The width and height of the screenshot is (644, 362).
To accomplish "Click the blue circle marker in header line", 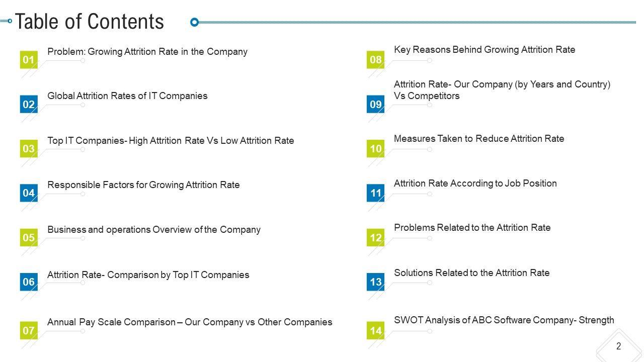I will (x=195, y=22).
